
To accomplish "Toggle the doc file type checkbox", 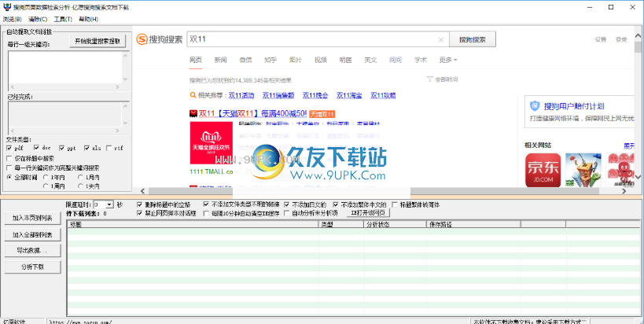I will tap(36, 148).
